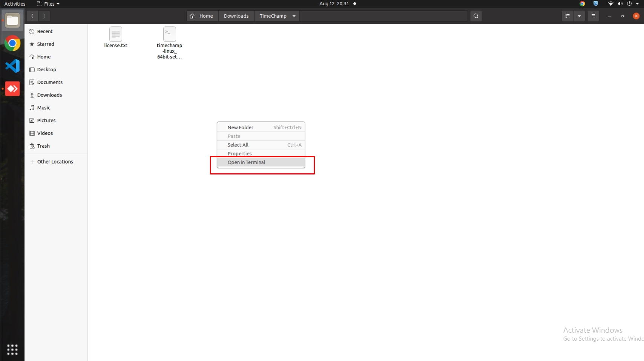This screenshot has width=644, height=361.
Task: Choose New Folder from context menu
Action: (x=261, y=127)
